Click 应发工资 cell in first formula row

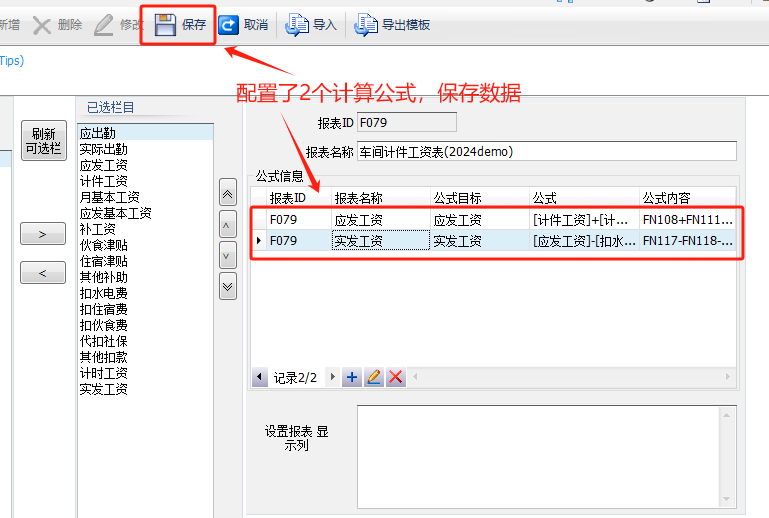[x=381, y=220]
